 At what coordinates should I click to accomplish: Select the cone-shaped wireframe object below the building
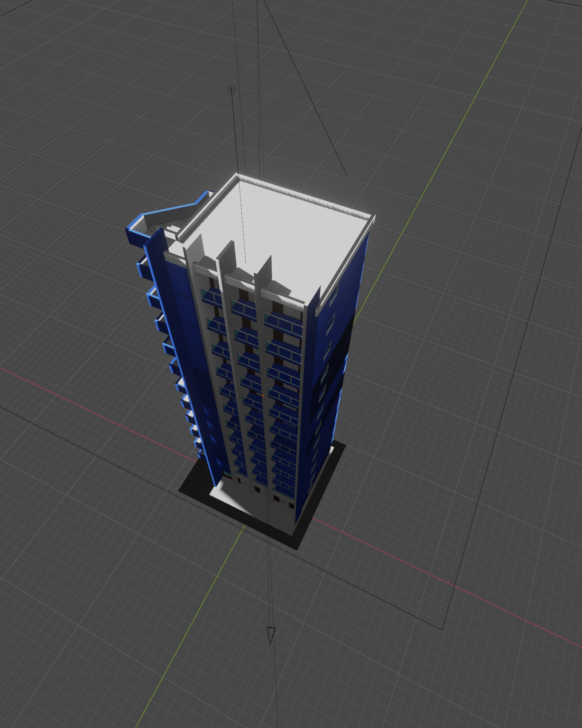(x=271, y=635)
